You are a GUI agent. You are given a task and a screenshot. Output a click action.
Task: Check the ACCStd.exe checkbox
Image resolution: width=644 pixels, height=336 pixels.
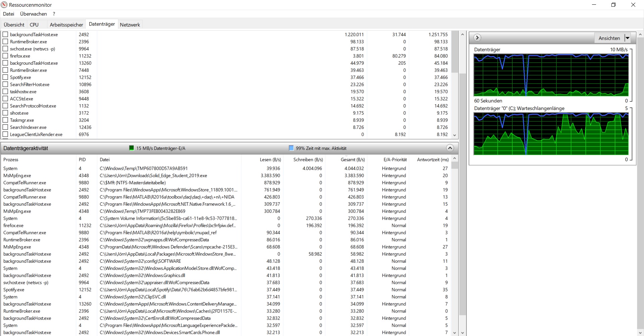click(5, 99)
